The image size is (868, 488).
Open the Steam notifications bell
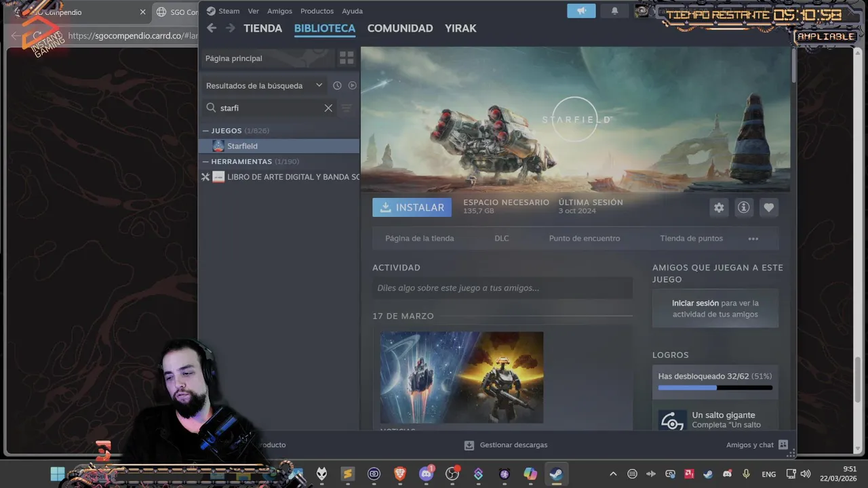(615, 11)
